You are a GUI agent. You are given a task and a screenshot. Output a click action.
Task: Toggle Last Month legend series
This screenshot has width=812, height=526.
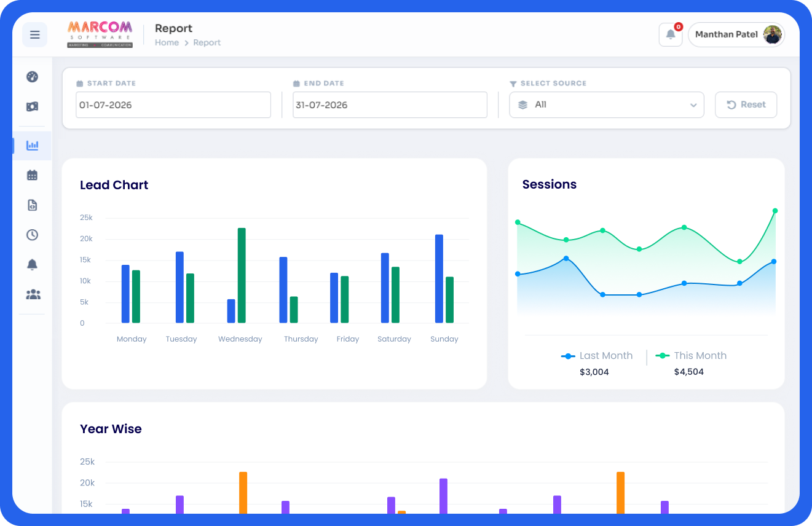pyautogui.click(x=597, y=356)
